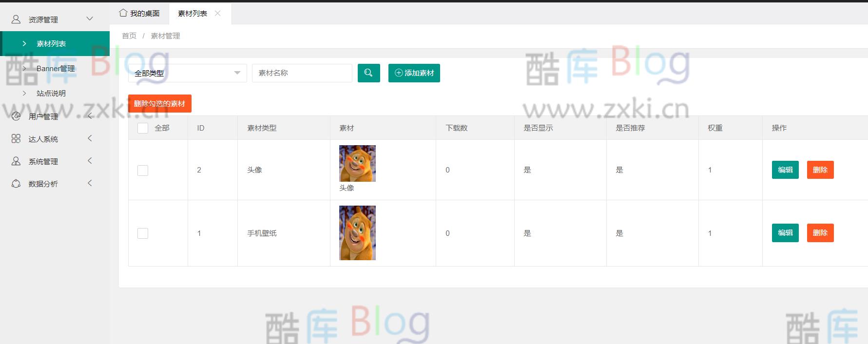
Task: Close the 素材列表 tab
Action: (218, 13)
